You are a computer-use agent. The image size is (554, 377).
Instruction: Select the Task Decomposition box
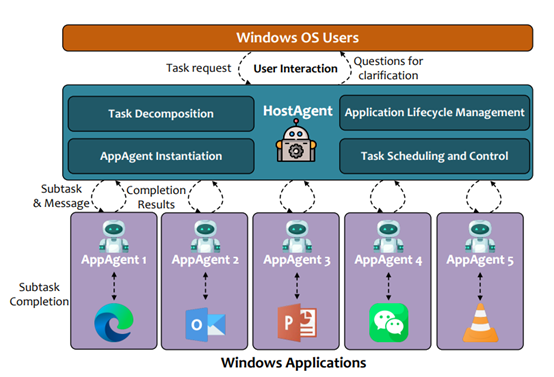pyautogui.click(x=161, y=114)
